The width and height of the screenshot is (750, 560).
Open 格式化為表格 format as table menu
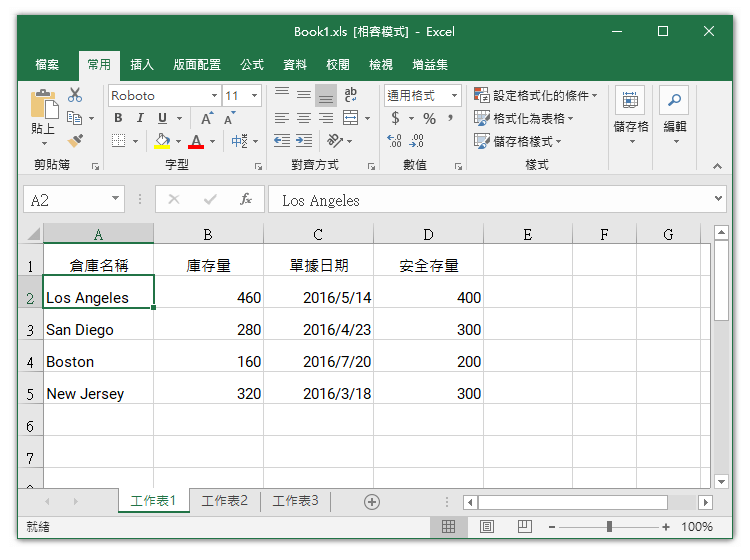point(524,118)
